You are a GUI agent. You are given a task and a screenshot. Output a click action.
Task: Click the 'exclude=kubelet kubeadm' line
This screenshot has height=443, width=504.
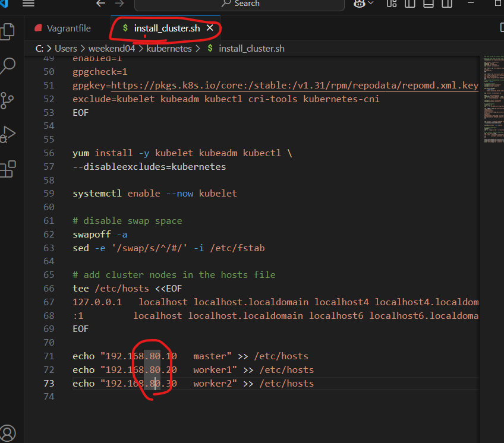226,99
